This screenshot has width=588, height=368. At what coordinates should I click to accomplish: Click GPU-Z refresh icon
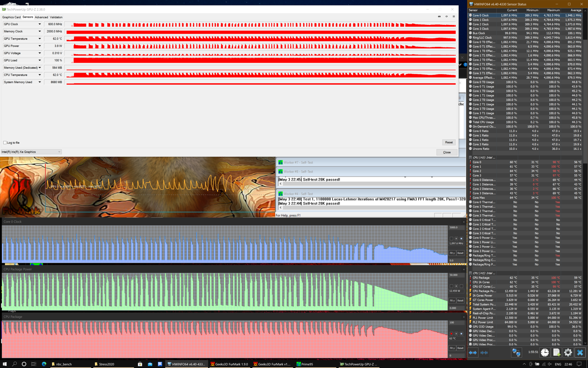(x=447, y=17)
